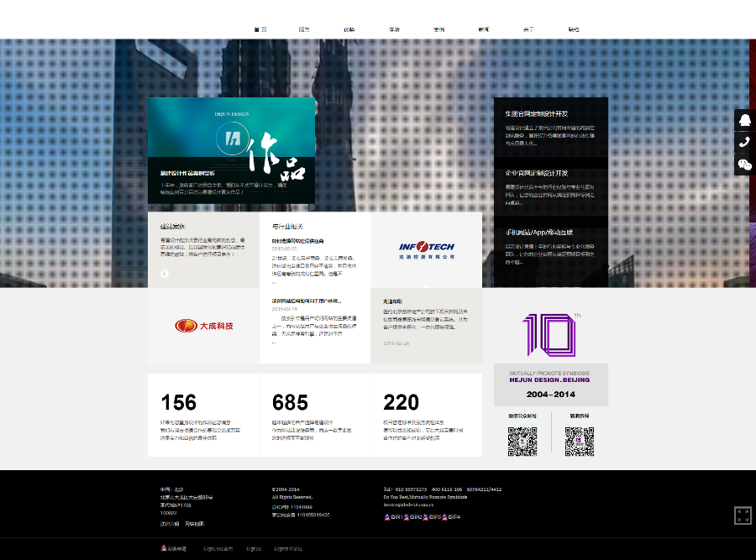Click the 2004–2014 anniversary years text
The image size is (756, 560).
(551, 395)
